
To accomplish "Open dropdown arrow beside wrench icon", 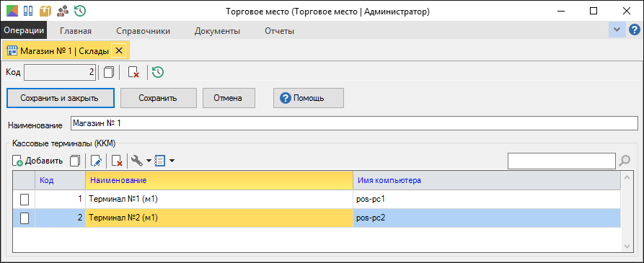I will pyautogui.click(x=149, y=161).
